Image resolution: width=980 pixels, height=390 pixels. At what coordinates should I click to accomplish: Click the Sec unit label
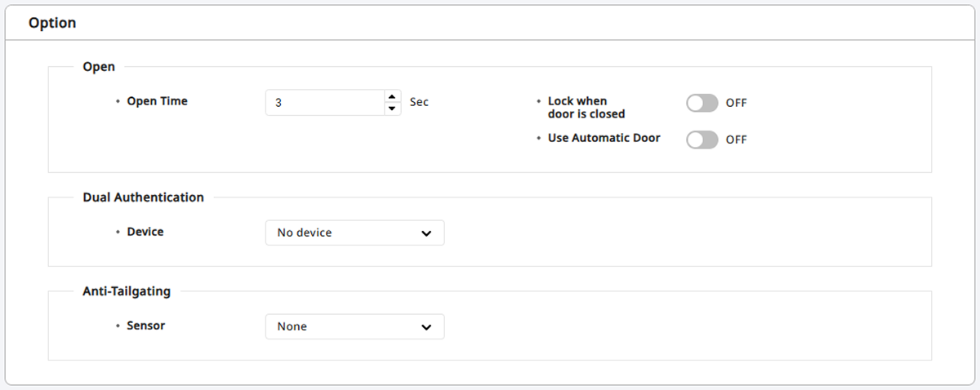pos(419,102)
